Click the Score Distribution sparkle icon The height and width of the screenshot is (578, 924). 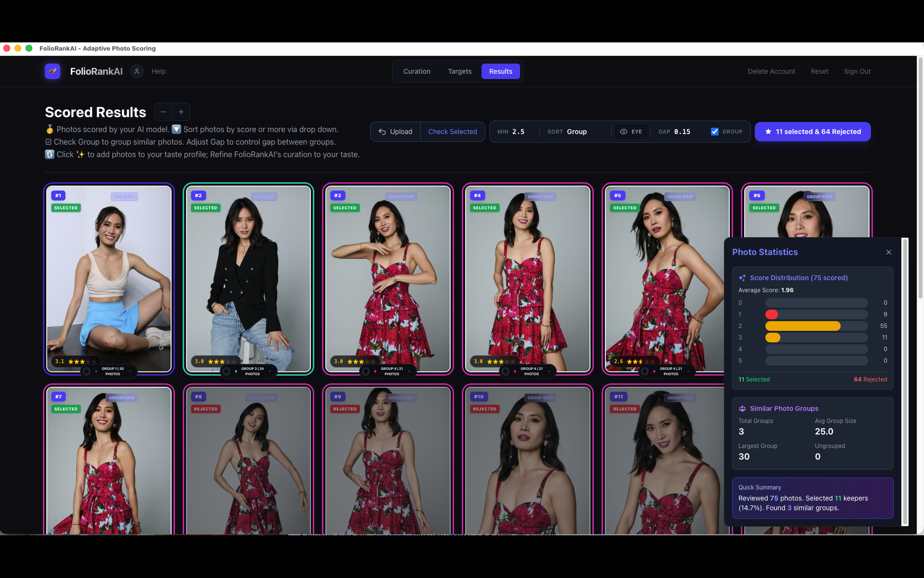[x=742, y=278]
